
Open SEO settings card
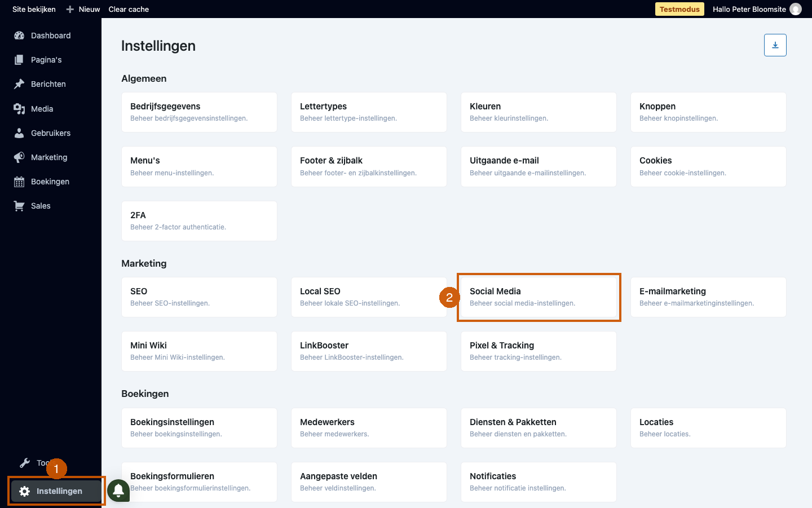199,297
